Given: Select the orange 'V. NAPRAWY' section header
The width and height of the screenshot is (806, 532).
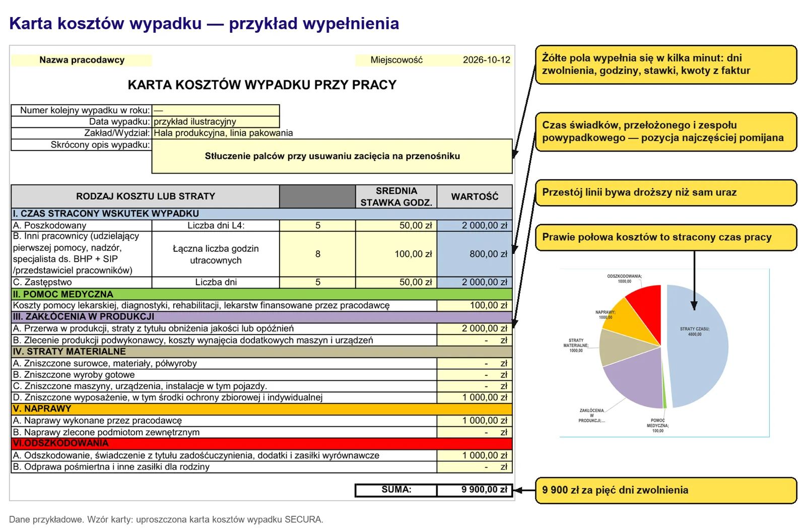Looking at the screenshot, I should click(x=261, y=409).
